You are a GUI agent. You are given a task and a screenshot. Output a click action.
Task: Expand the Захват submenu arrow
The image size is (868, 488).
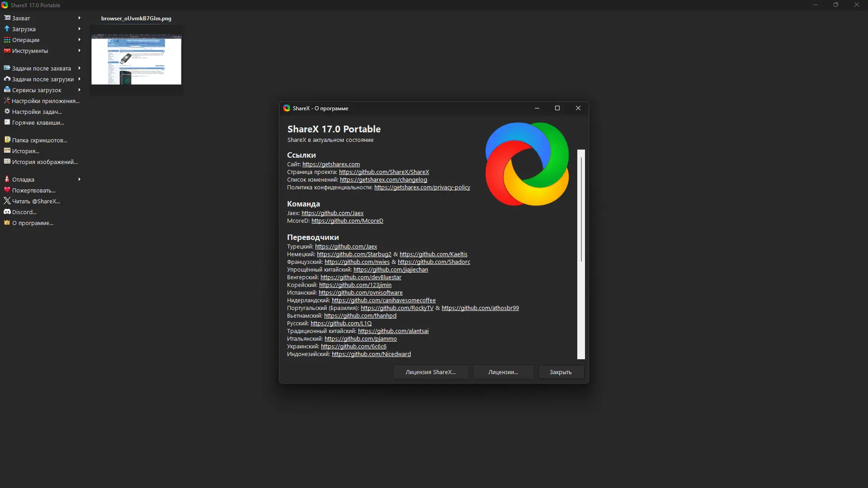tap(79, 18)
